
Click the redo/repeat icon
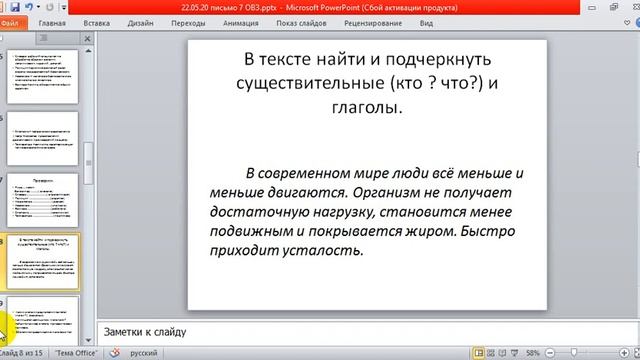(49, 7)
